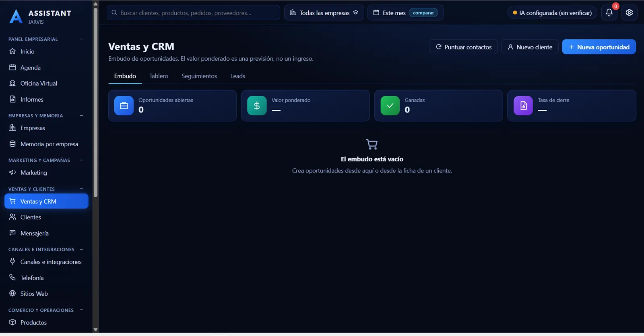This screenshot has width=644, height=336.
Task: Collapse the Ventas y Clientes section
Action: 81,189
